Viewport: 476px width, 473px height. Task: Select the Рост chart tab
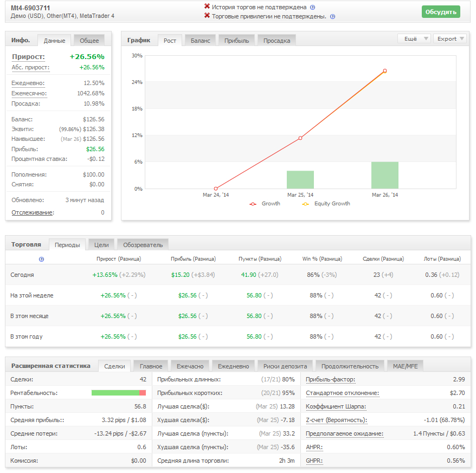(x=170, y=40)
